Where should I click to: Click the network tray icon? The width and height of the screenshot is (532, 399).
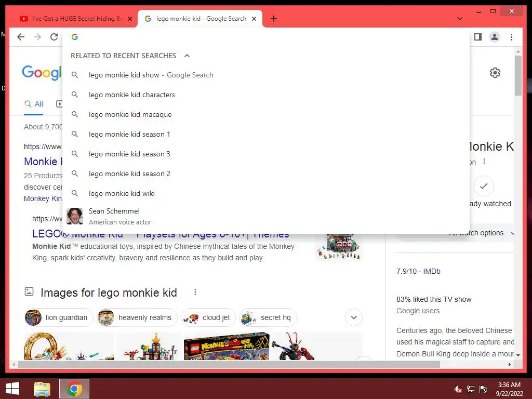(x=471, y=389)
